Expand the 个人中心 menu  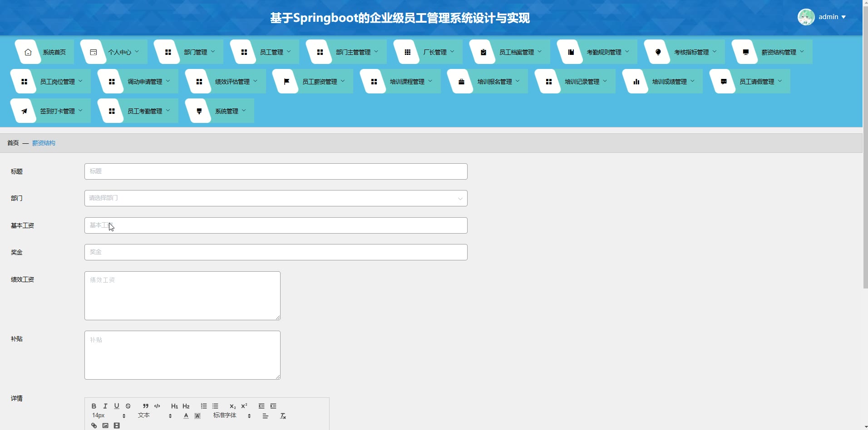pyautogui.click(x=113, y=52)
